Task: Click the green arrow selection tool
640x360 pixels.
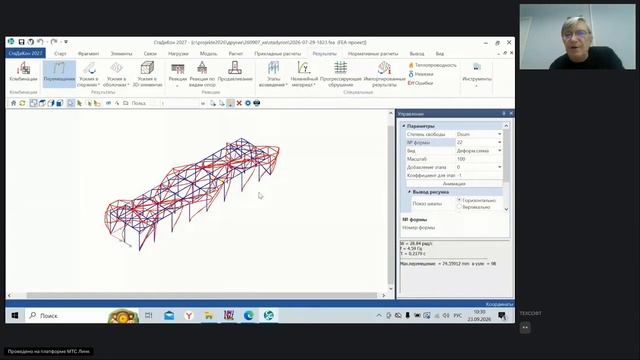Action: tap(80, 103)
